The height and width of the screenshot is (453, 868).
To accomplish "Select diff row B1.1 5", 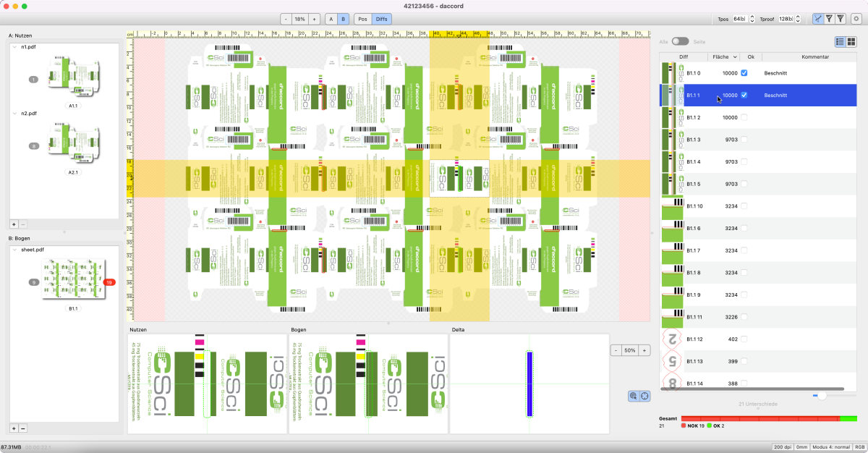I will coord(758,184).
